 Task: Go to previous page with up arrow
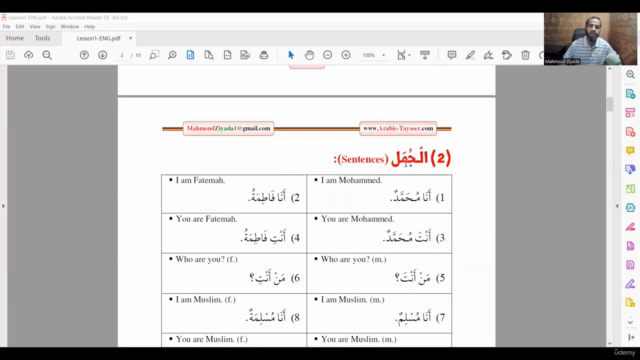(x=84, y=55)
